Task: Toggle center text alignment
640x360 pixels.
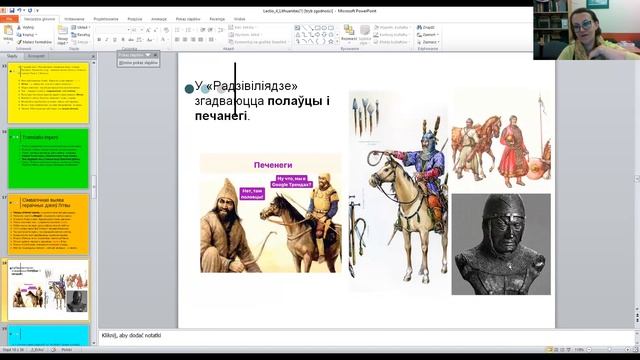Action: coord(185,40)
